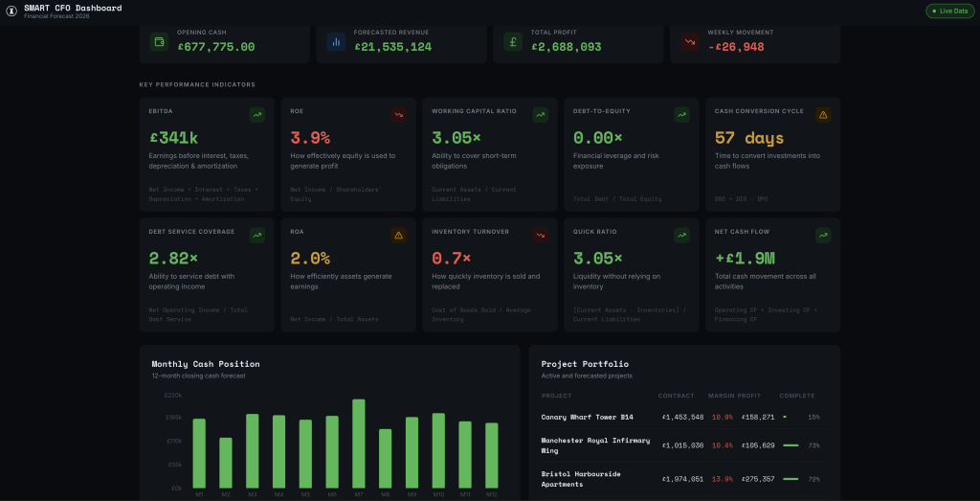Click the Weekly Movement downward trend icon

[x=689, y=42]
